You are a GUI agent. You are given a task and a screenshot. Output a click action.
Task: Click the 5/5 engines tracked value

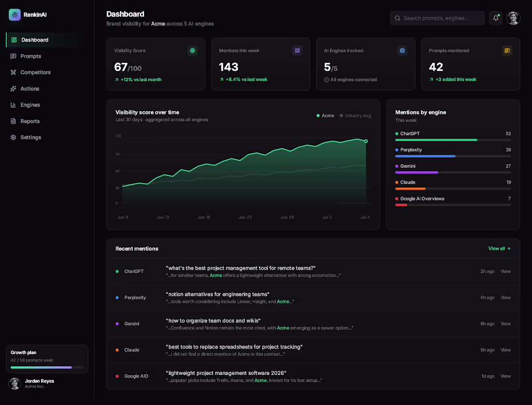tap(331, 67)
